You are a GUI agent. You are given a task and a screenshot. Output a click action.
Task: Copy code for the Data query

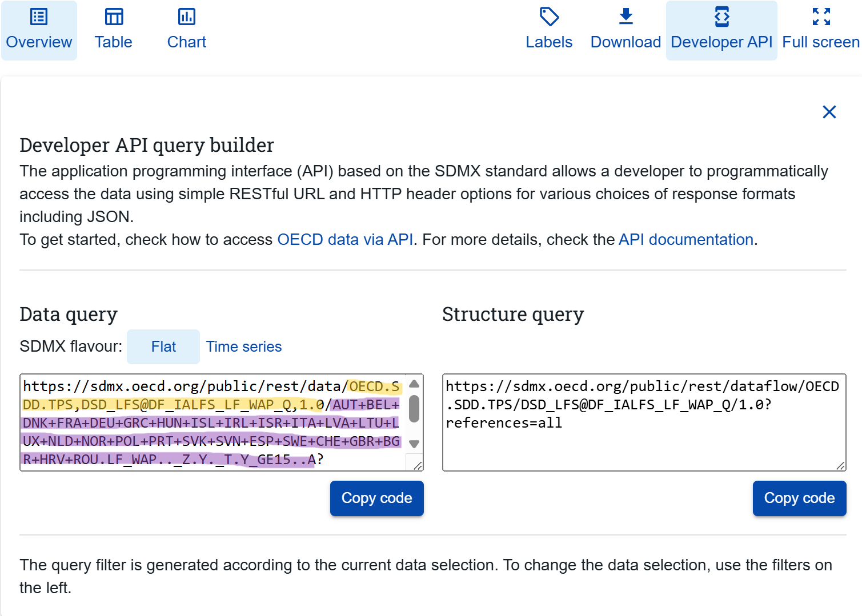376,498
